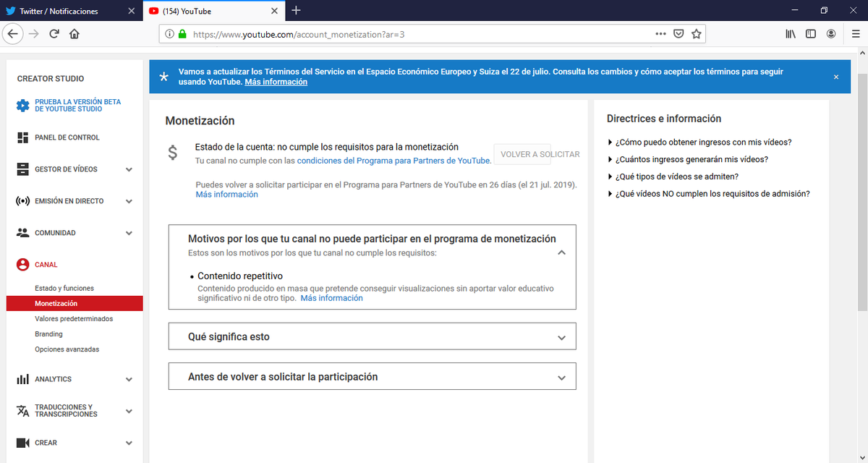Click Más información below reapply date
This screenshot has width=868, height=463.
pos(226,195)
